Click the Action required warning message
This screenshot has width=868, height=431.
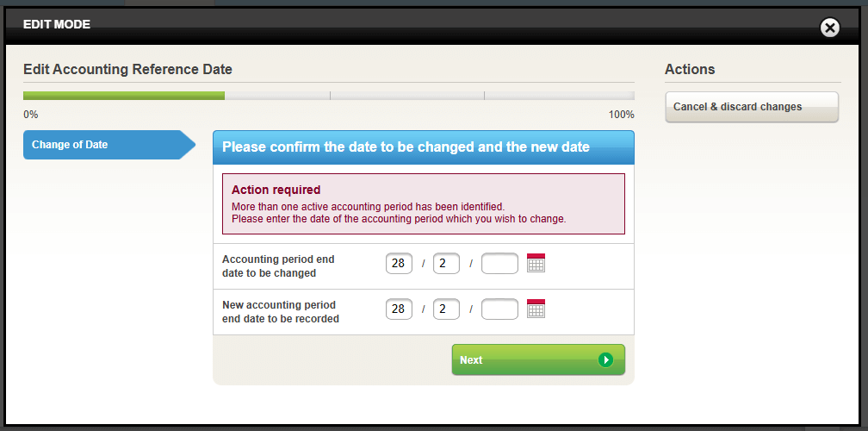click(423, 203)
